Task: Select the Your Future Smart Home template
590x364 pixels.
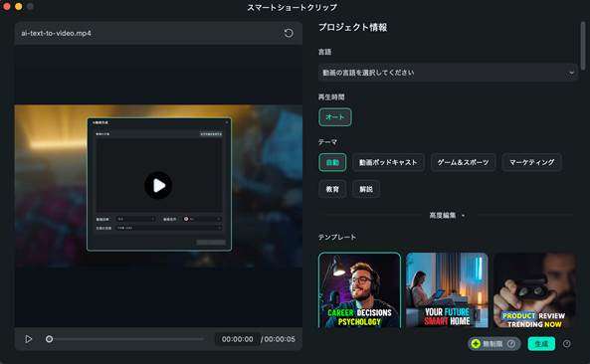Action: pyautogui.click(x=447, y=290)
